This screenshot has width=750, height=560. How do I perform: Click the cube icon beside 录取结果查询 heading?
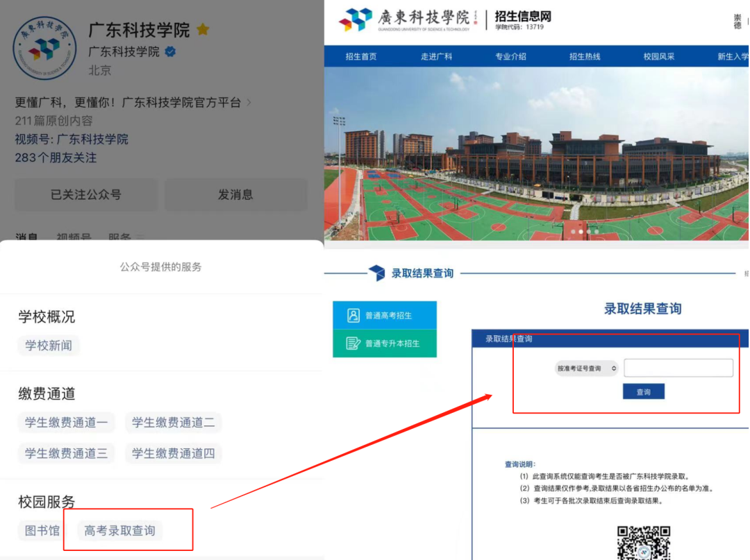click(x=377, y=273)
